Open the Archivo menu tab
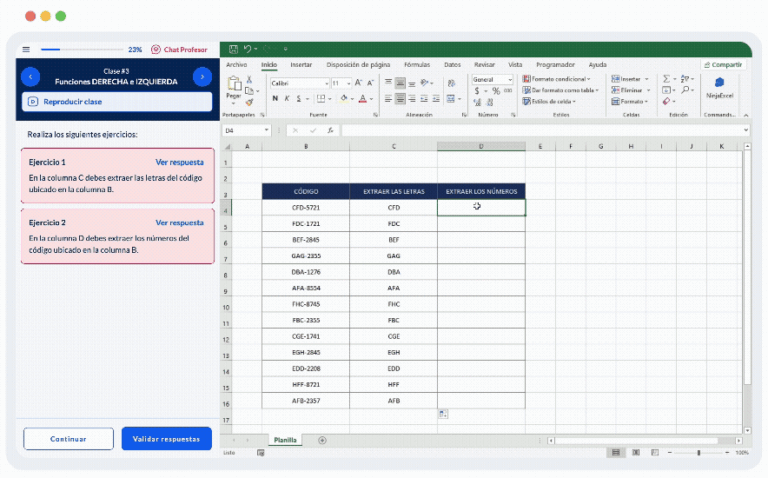 click(237, 65)
